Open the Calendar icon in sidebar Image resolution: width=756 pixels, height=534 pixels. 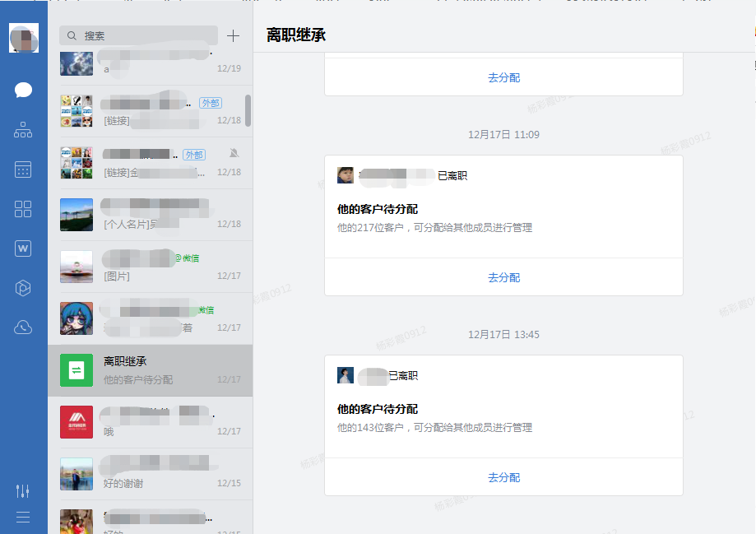[23, 169]
